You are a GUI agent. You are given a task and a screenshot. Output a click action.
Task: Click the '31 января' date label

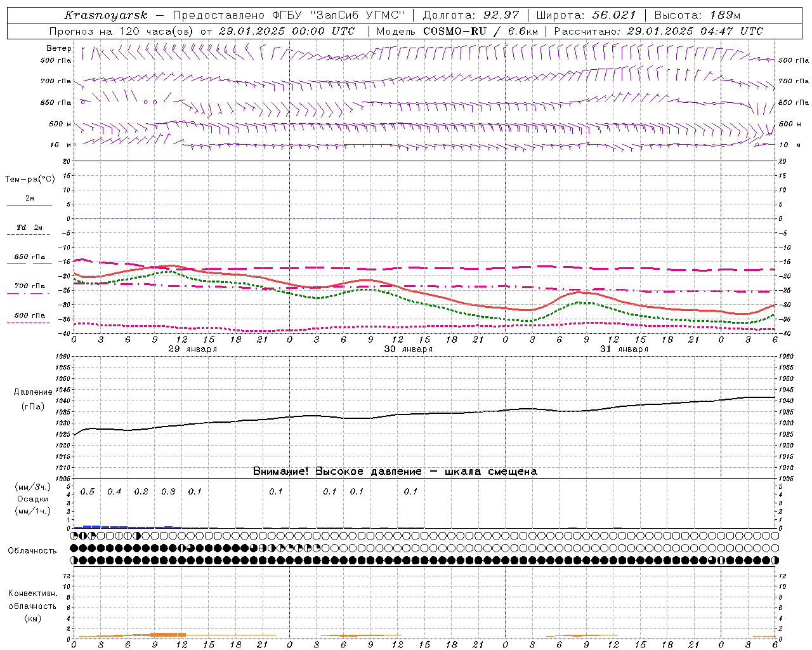(624, 349)
